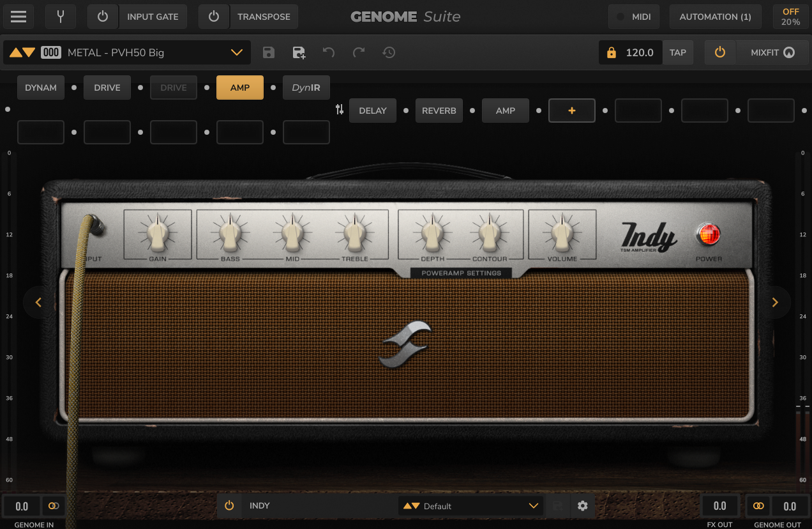Open the hamburger main menu

pyautogui.click(x=19, y=17)
